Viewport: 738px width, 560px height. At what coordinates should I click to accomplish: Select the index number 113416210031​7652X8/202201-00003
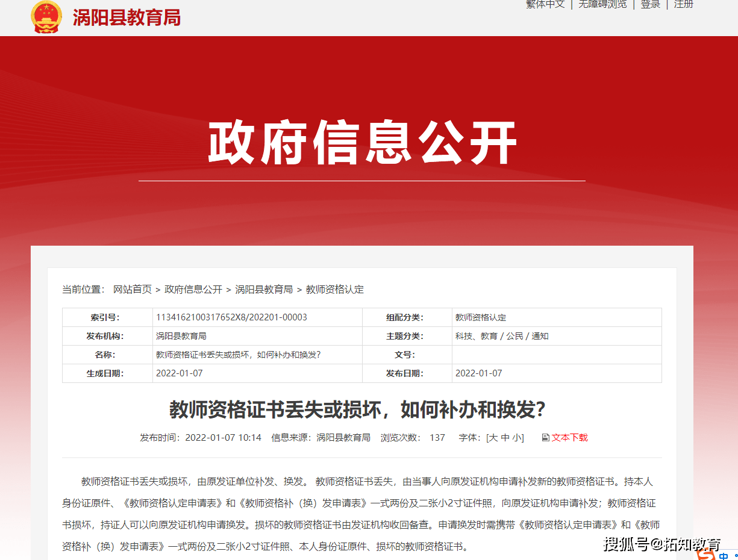click(231, 317)
